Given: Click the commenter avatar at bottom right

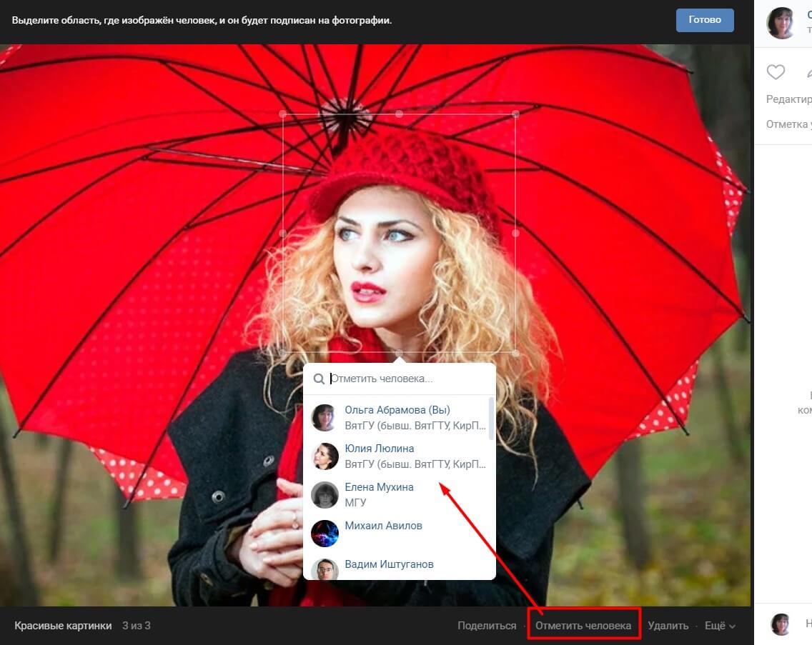Looking at the screenshot, I should point(781,624).
